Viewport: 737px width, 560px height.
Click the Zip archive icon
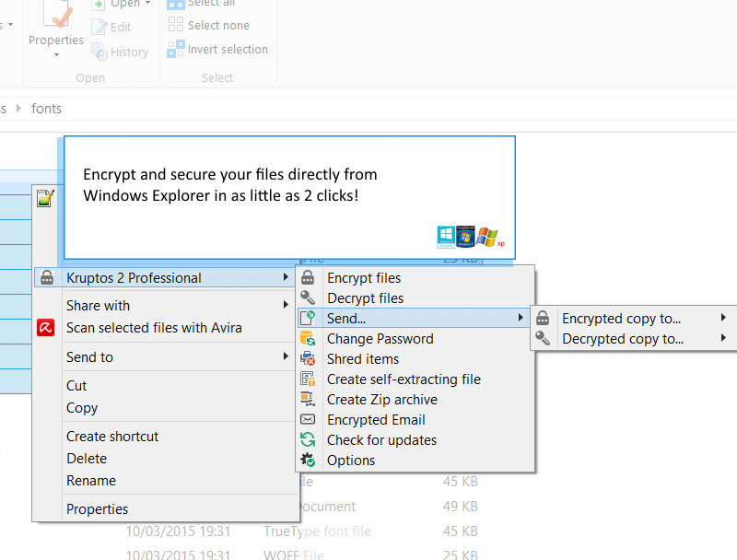click(x=309, y=400)
